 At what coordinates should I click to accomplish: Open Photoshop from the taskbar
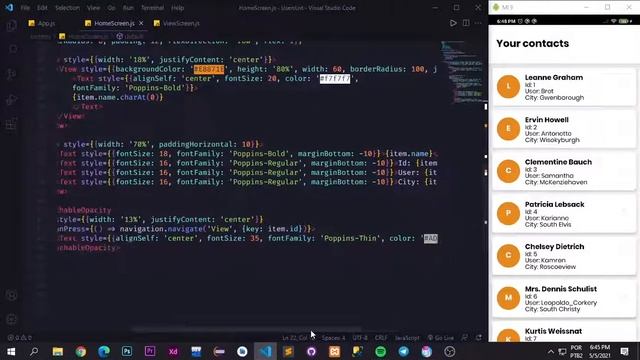(127, 351)
